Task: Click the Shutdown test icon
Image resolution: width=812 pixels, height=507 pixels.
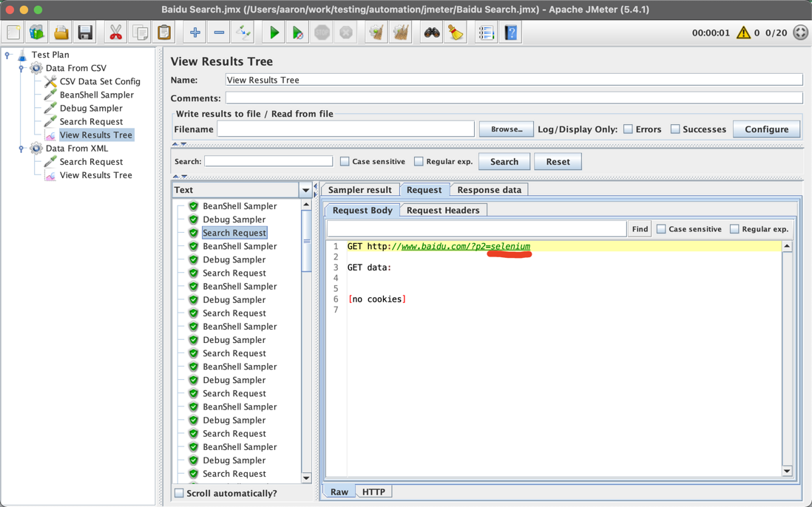Action: point(346,33)
